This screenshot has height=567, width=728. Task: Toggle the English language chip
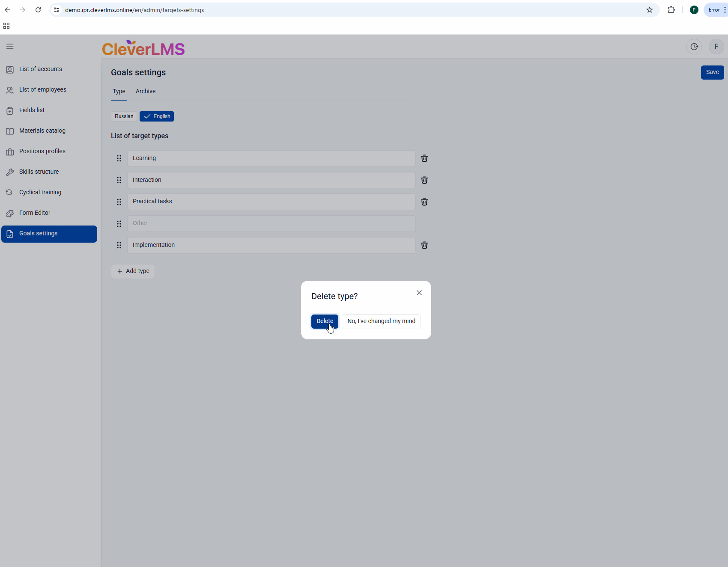[x=157, y=116]
